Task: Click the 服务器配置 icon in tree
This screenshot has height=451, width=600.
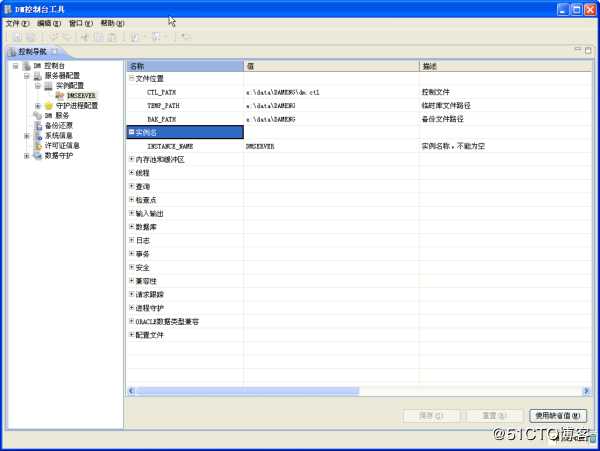Action: click(38, 76)
